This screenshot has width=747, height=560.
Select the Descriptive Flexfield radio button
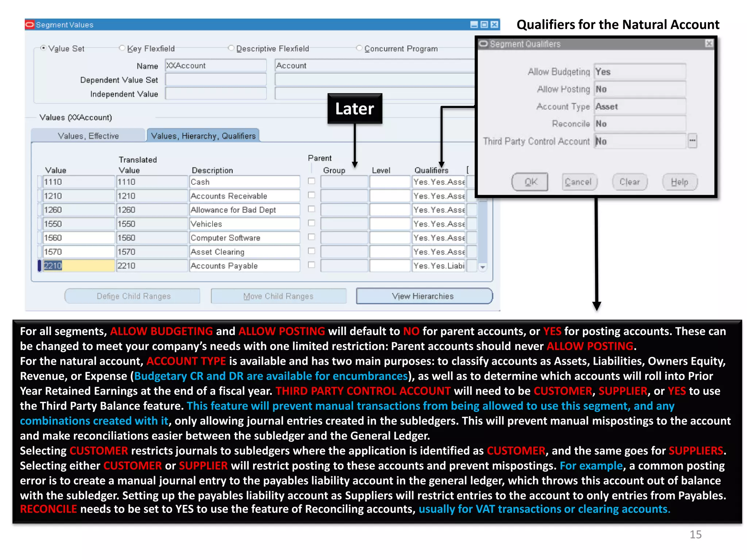tap(231, 48)
